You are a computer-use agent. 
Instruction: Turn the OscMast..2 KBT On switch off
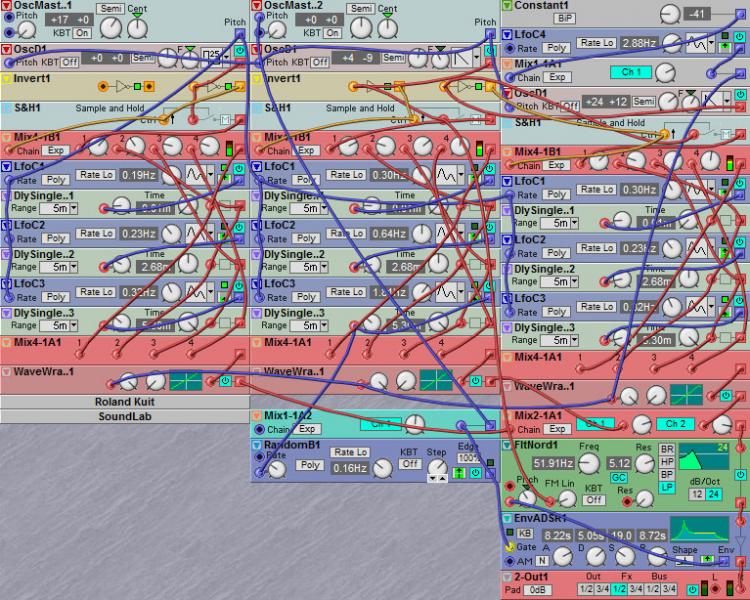pos(332,33)
